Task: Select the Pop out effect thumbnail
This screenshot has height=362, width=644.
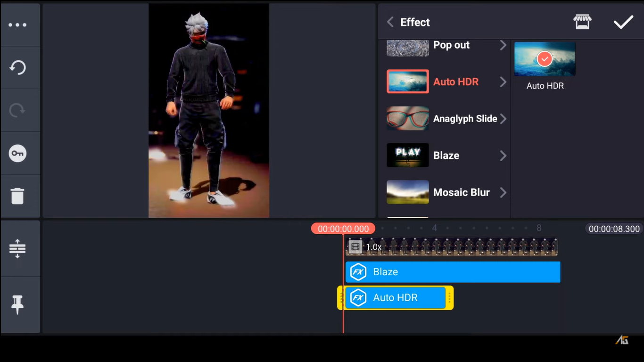Action: coord(408,48)
